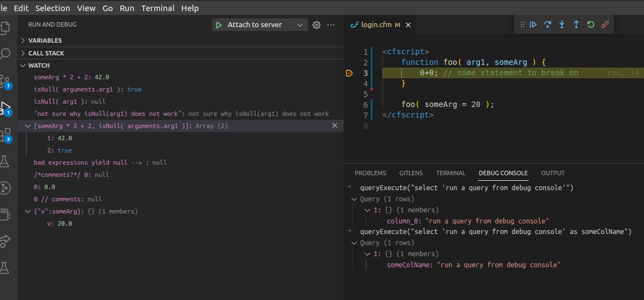The height and width of the screenshot is (300, 644).
Task: Select the '/*comments?*/ 0' watch row
Action: pos(180,175)
